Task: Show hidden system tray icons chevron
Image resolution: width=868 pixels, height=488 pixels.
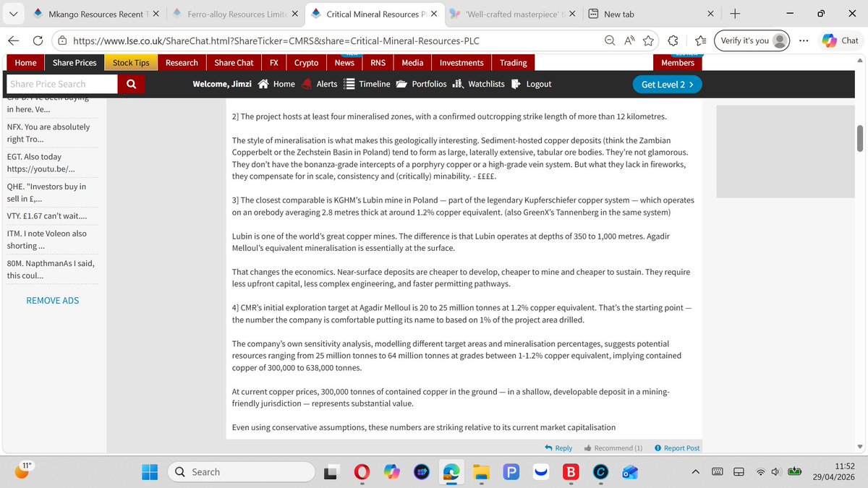Action: [x=696, y=472]
